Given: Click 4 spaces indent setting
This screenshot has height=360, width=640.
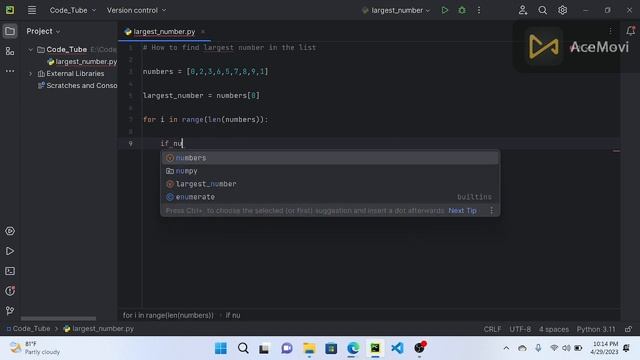Looking at the screenshot, I should pyautogui.click(x=553, y=329).
